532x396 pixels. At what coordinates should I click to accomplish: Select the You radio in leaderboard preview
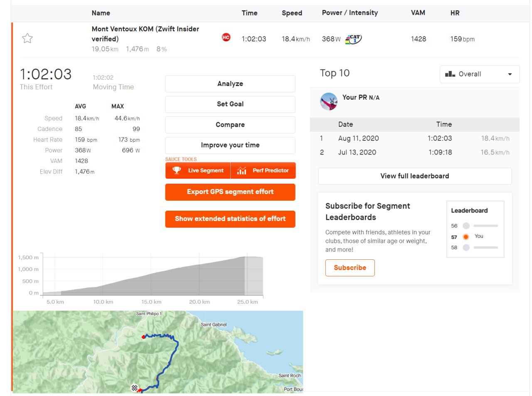[x=466, y=236]
